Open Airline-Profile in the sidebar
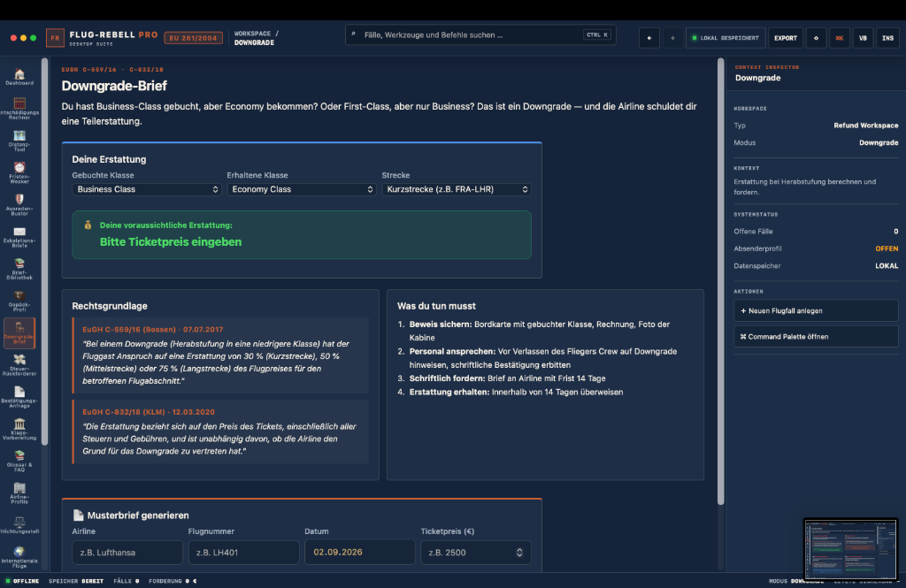 coord(19,493)
